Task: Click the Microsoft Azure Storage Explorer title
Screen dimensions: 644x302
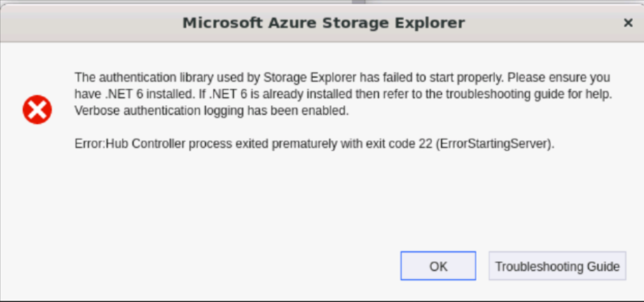Action: click(323, 23)
